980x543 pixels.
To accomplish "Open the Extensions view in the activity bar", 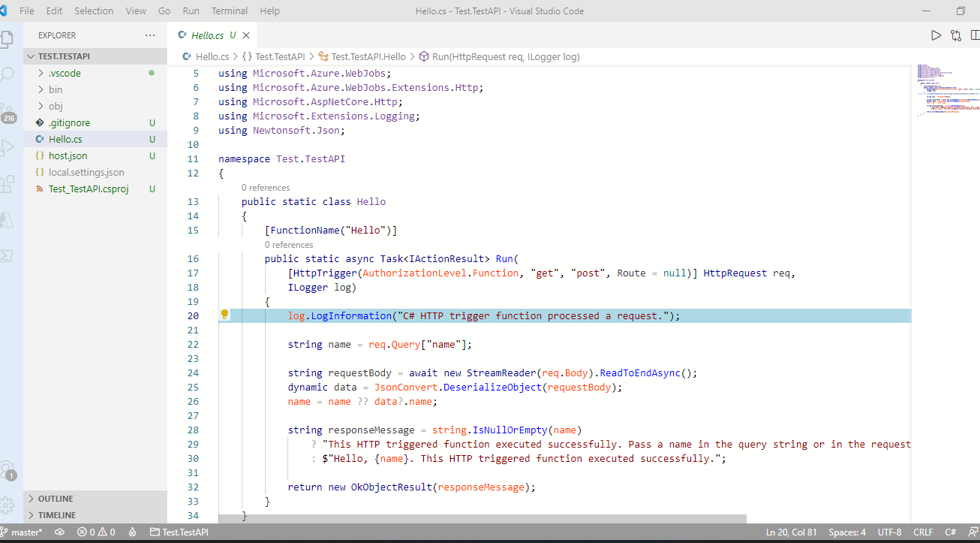I will pos(6,184).
